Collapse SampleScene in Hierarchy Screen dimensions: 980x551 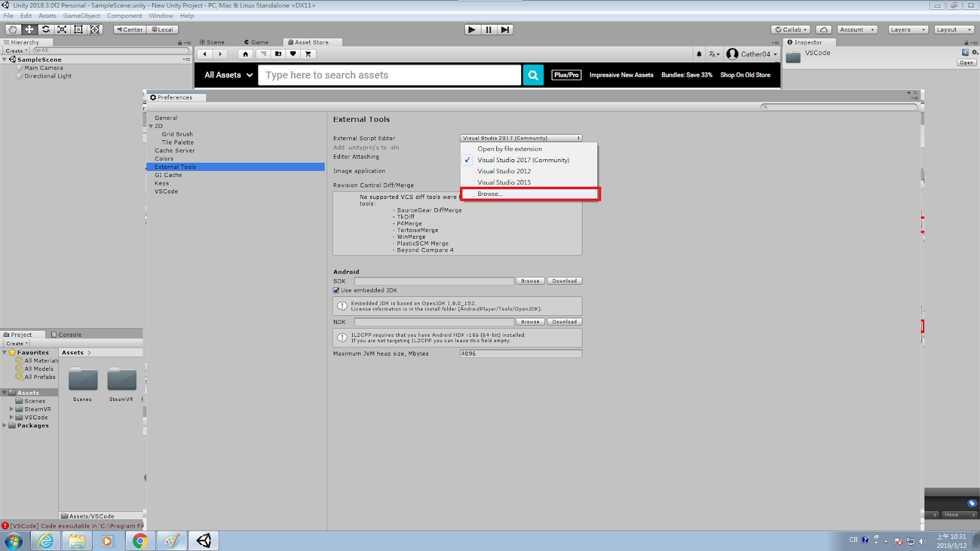5,59
